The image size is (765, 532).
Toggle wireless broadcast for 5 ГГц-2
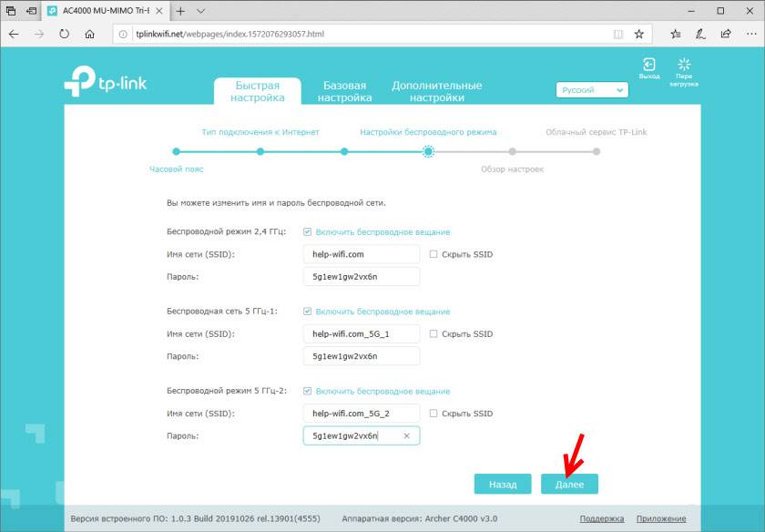308,391
